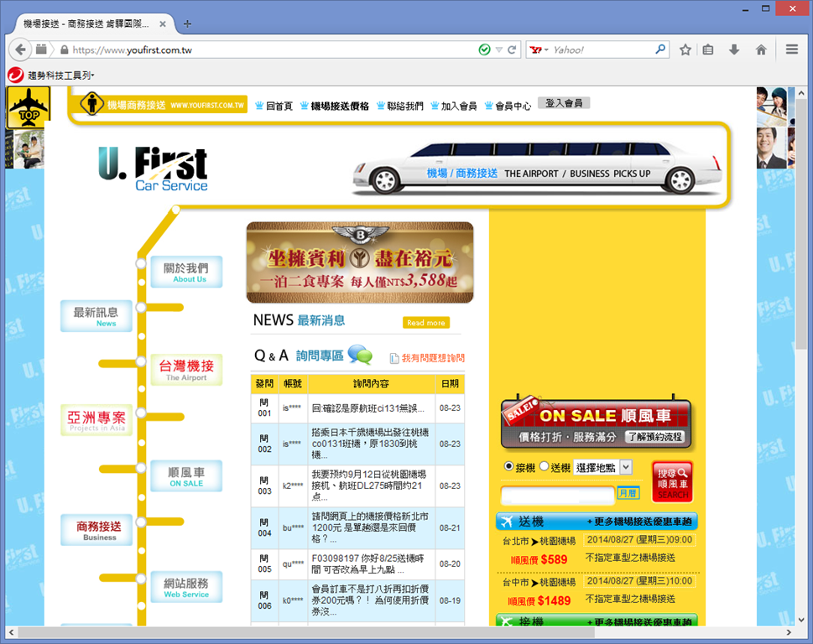
Task: Select the 送機 radio button
Action: (x=544, y=466)
